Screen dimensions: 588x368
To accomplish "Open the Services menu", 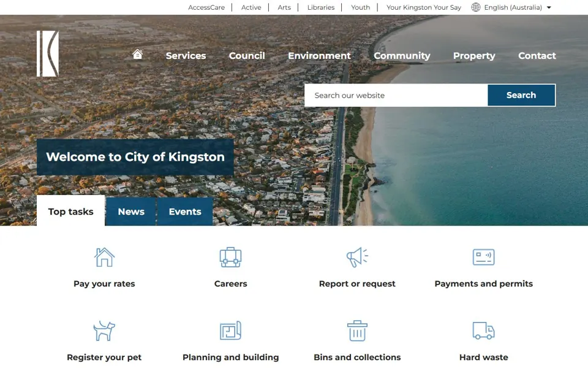I will click(x=186, y=56).
